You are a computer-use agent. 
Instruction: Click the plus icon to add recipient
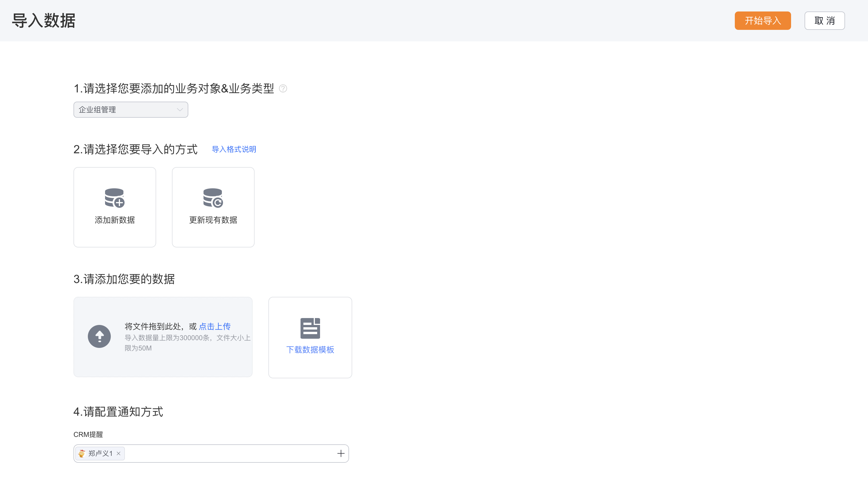(x=341, y=454)
